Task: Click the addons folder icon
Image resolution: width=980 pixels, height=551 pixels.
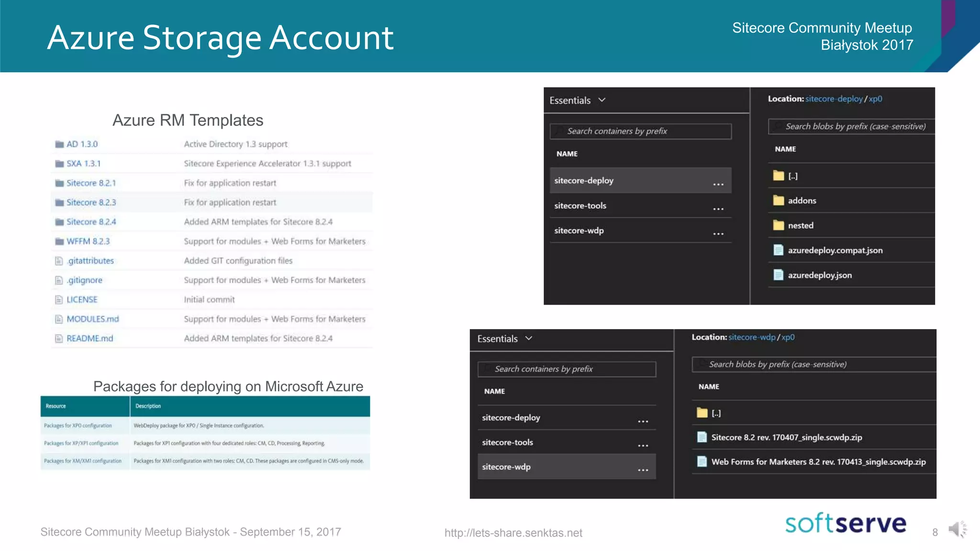Action: (779, 200)
